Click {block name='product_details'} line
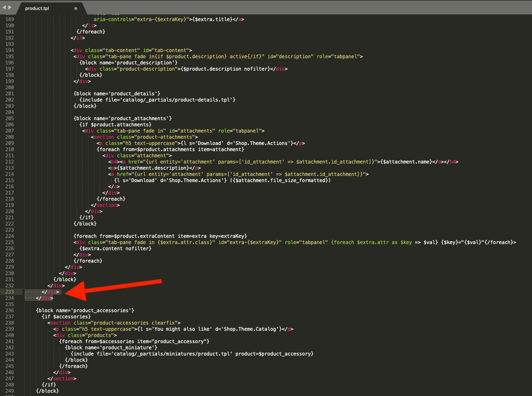 pyautogui.click(x=117, y=94)
